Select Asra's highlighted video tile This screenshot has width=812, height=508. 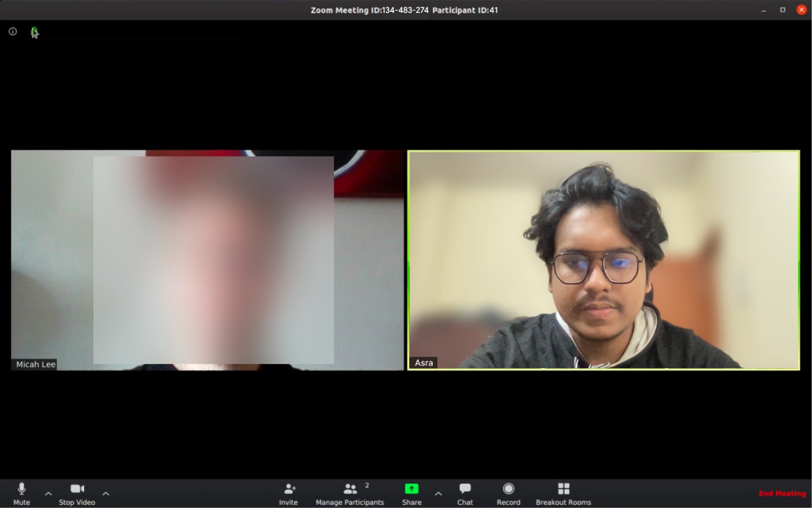click(x=603, y=259)
